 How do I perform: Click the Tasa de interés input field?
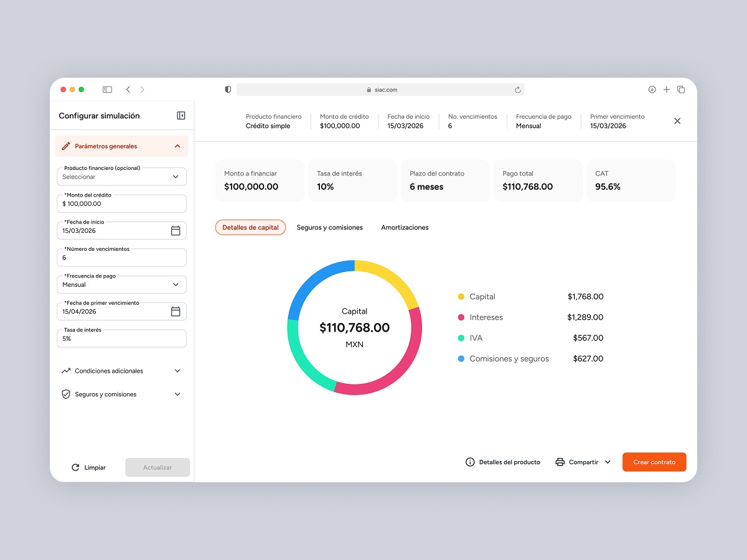(x=121, y=338)
